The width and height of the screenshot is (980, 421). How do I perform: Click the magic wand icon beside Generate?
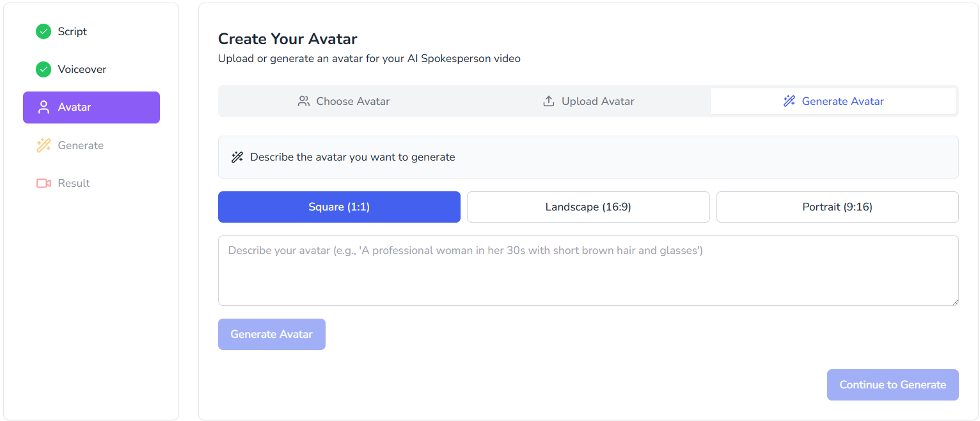pos(43,145)
